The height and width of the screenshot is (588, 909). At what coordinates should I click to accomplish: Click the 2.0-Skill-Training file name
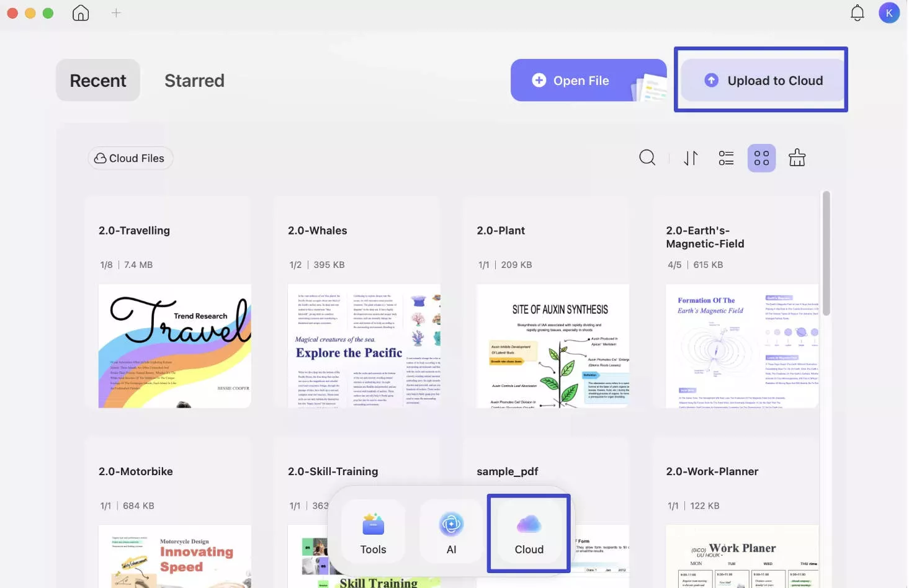tap(333, 471)
